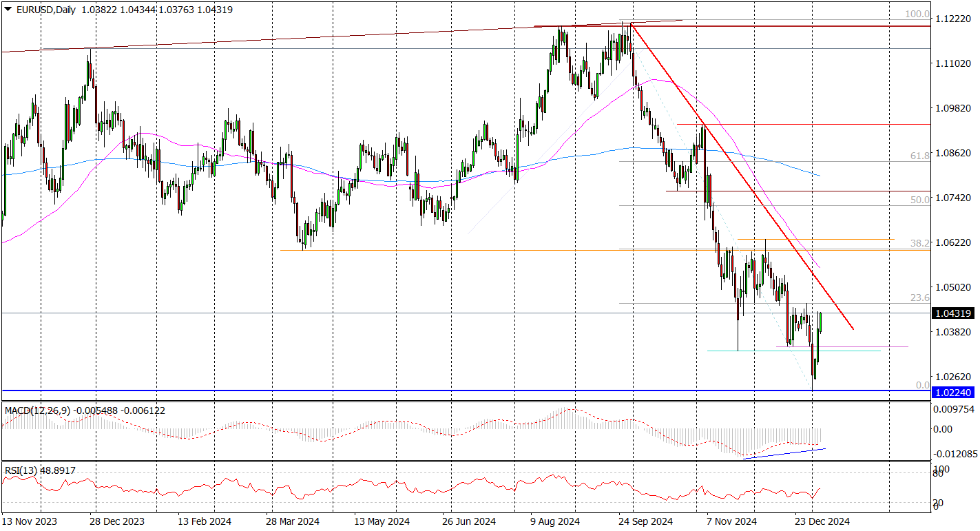Select the Fibonacci 38.2 level label
Viewport: 980px width, 531px height.
point(920,243)
